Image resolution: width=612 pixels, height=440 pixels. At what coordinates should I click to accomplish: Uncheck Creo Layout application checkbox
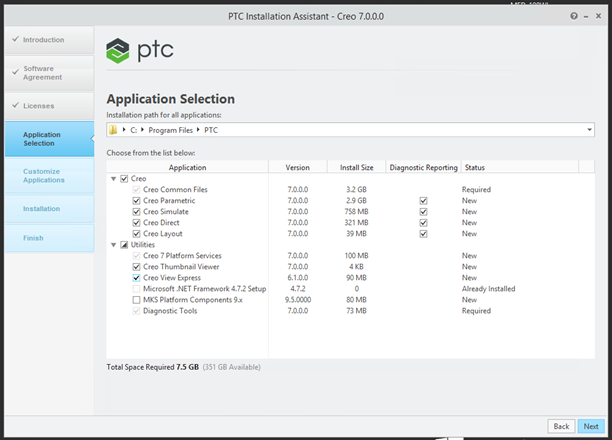(136, 234)
